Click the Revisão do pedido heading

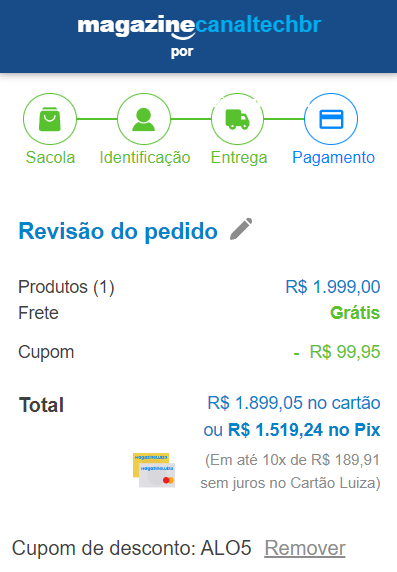118,231
